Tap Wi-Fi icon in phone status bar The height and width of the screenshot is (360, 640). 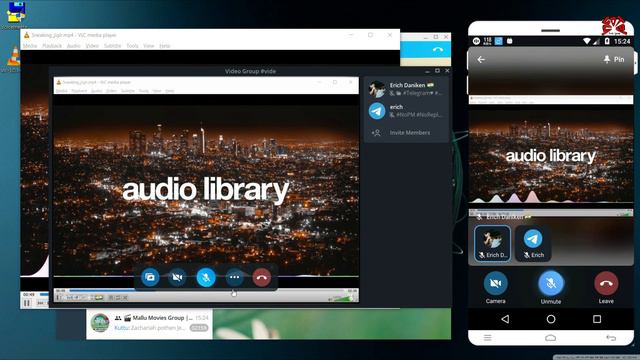(587, 41)
